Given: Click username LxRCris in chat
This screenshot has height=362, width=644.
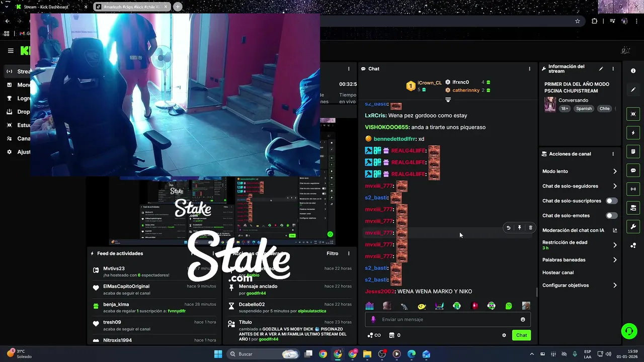Looking at the screenshot, I should pyautogui.click(x=375, y=116).
